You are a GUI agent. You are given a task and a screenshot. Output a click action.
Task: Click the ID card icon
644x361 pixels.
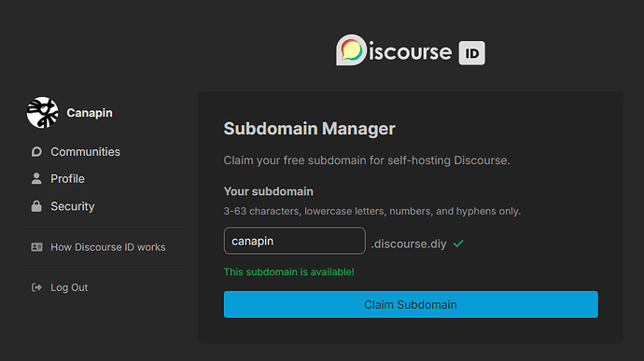[37, 247]
